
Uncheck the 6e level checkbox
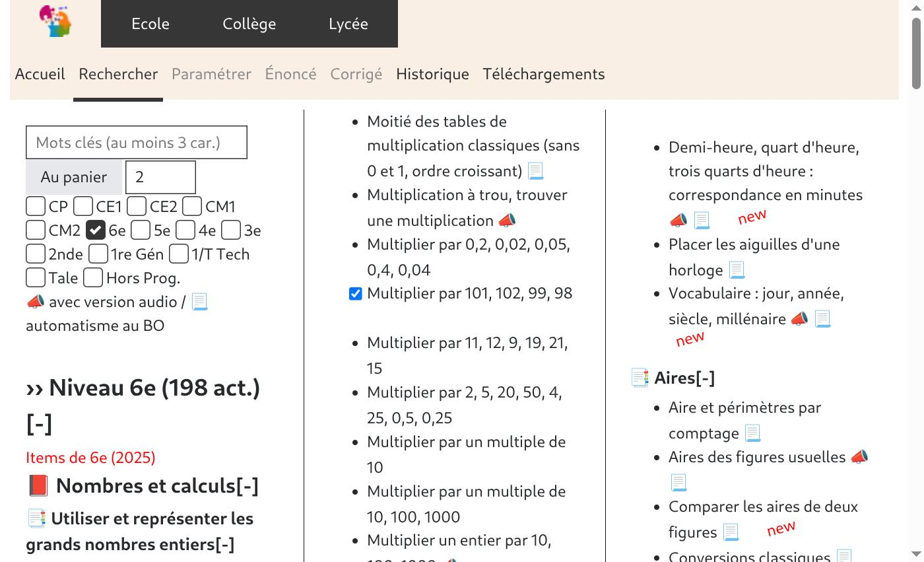click(x=96, y=230)
